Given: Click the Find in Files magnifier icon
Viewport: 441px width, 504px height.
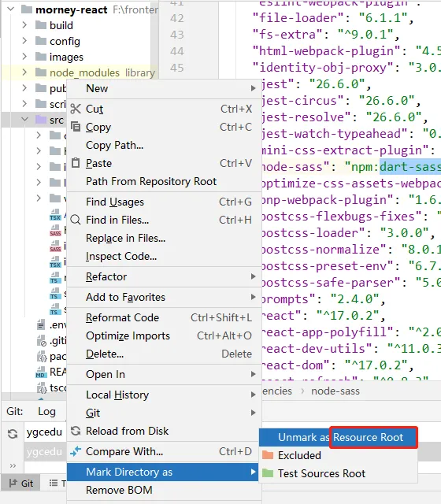Looking at the screenshot, I should (x=76, y=220).
